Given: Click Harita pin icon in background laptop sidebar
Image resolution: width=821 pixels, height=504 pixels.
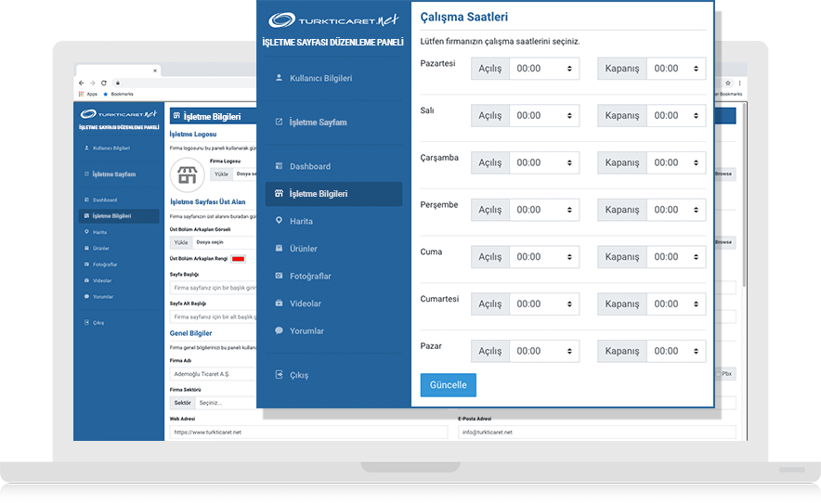Looking at the screenshot, I should 86,231.
